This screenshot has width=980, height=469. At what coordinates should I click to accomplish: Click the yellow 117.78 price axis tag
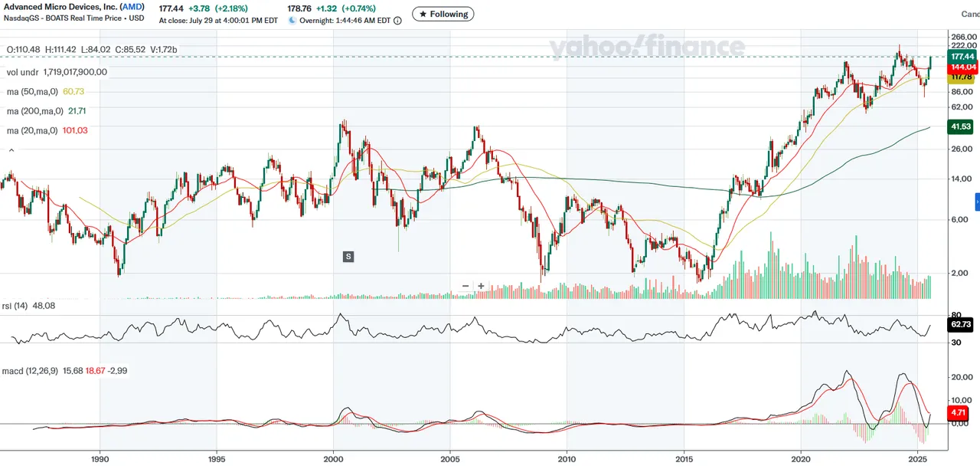(x=961, y=77)
